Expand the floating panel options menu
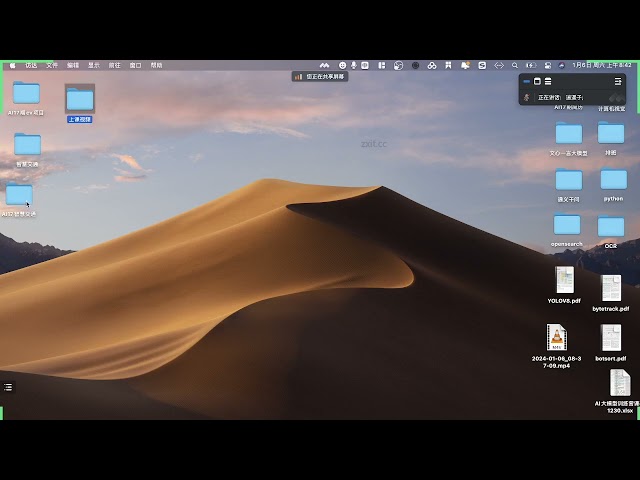The image size is (640, 480). pos(618,81)
